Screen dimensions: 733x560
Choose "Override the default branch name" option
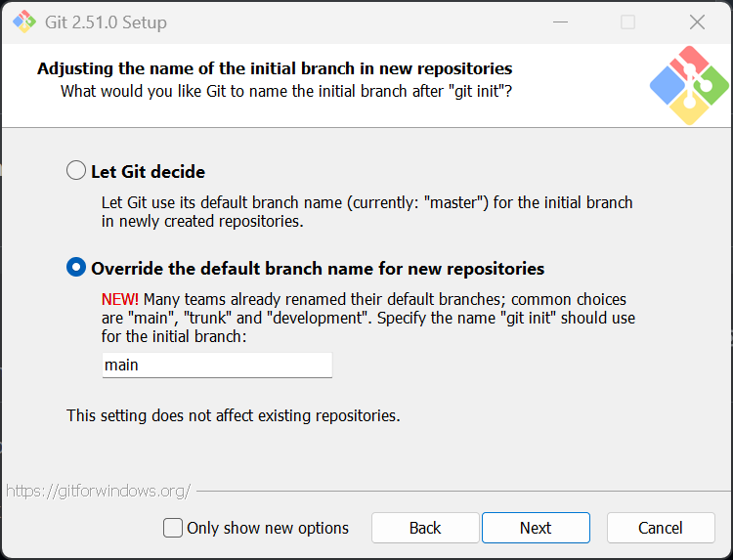[76, 268]
